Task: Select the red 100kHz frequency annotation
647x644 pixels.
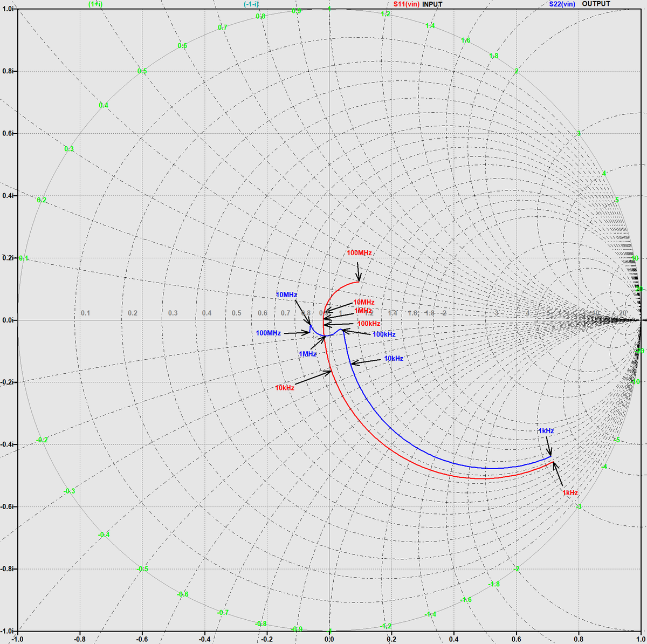Action: tap(369, 323)
